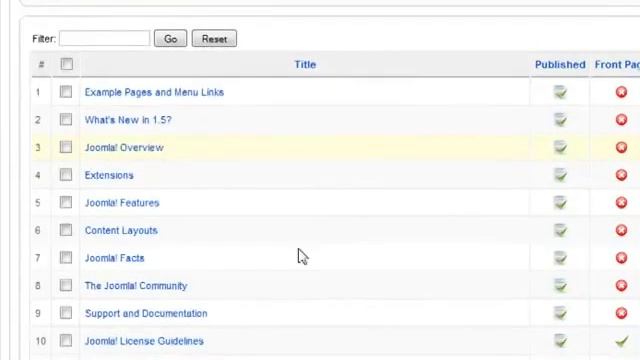The height and width of the screenshot is (360, 640).
Task: Tick checkbox for Joomla! License Guidelines
Action: click(x=65, y=340)
